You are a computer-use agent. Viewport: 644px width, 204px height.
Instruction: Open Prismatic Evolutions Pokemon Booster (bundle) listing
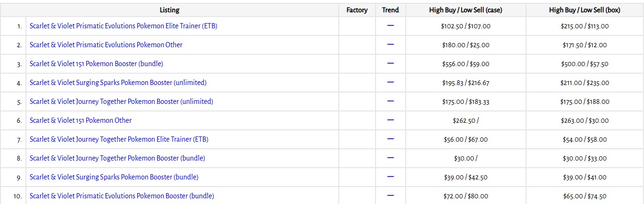(x=122, y=196)
